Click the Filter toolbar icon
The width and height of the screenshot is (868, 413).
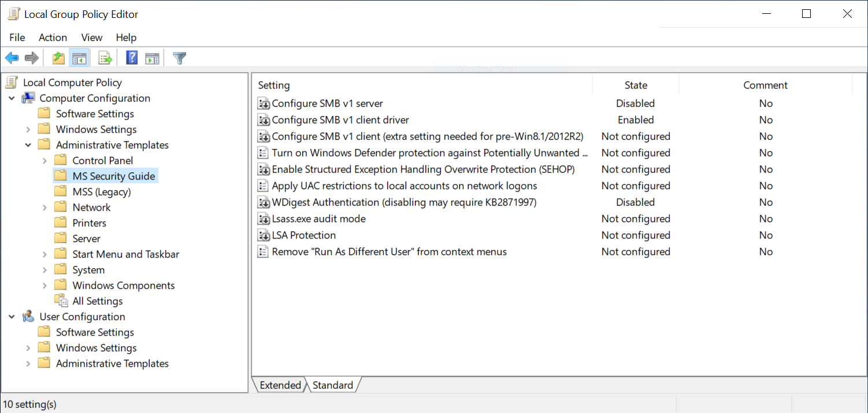pyautogui.click(x=179, y=57)
